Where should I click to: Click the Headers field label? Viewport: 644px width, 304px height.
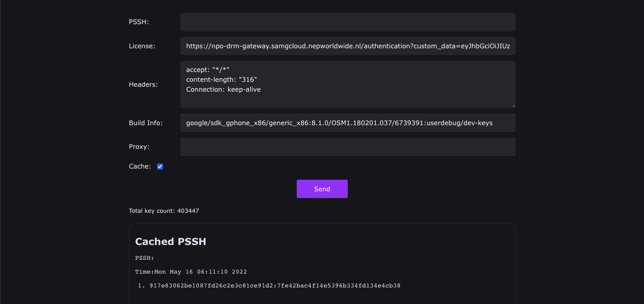(x=143, y=84)
